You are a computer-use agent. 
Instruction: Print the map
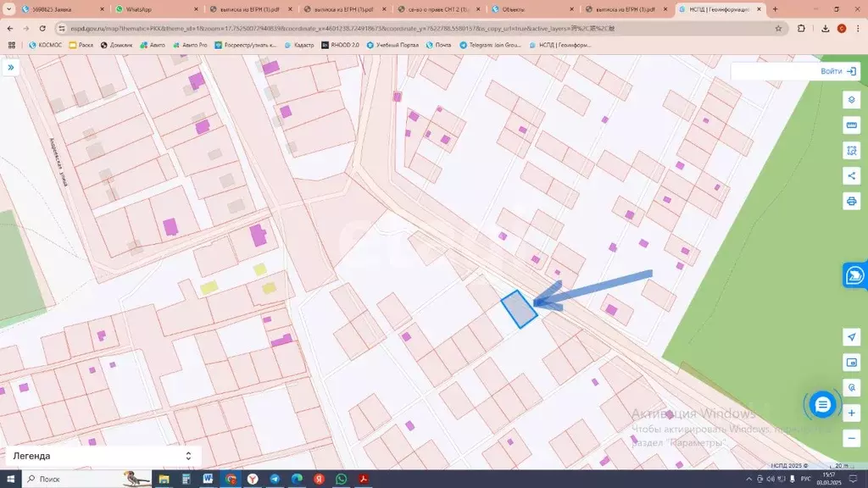[x=851, y=201]
